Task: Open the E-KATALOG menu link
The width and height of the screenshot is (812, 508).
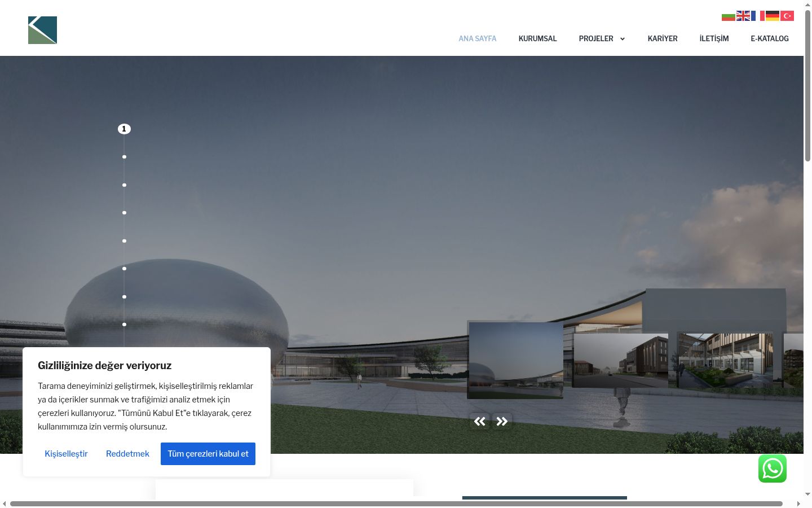Action: (x=770, y=38)
